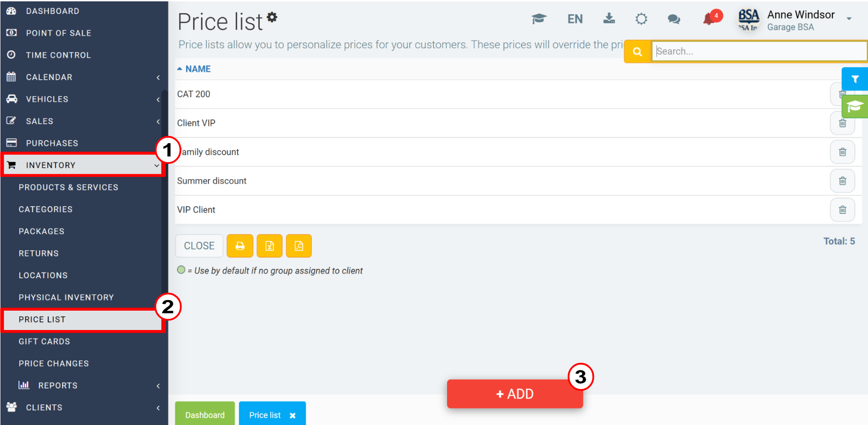Open Price Changes submenu item
The height and width of the screenshot is (425, 868).
pos(54,364)
